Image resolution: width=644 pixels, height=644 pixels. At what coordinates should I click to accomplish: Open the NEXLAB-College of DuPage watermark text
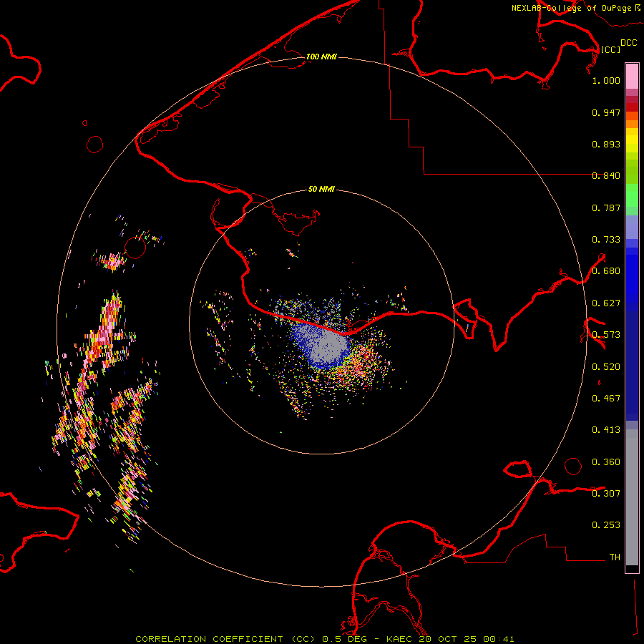tap(571, 8)
